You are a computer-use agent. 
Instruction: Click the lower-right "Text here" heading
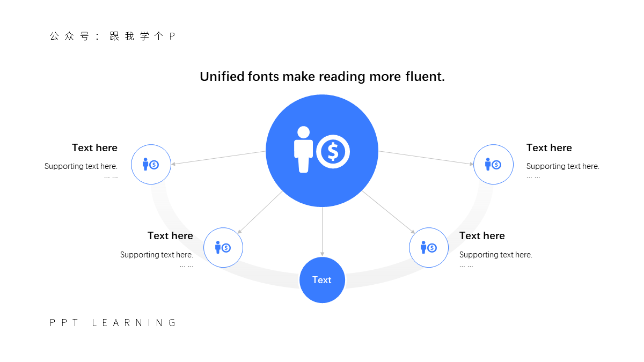(482, 235)
